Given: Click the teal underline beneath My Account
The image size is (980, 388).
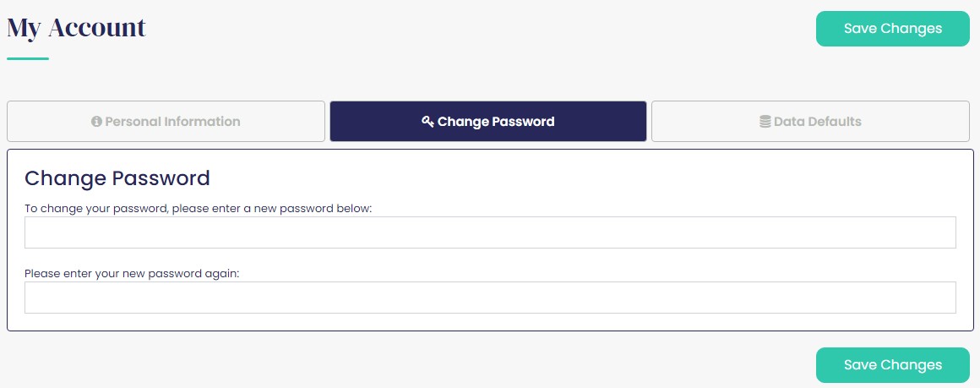Looking at the screenshot, I should 28,59.
